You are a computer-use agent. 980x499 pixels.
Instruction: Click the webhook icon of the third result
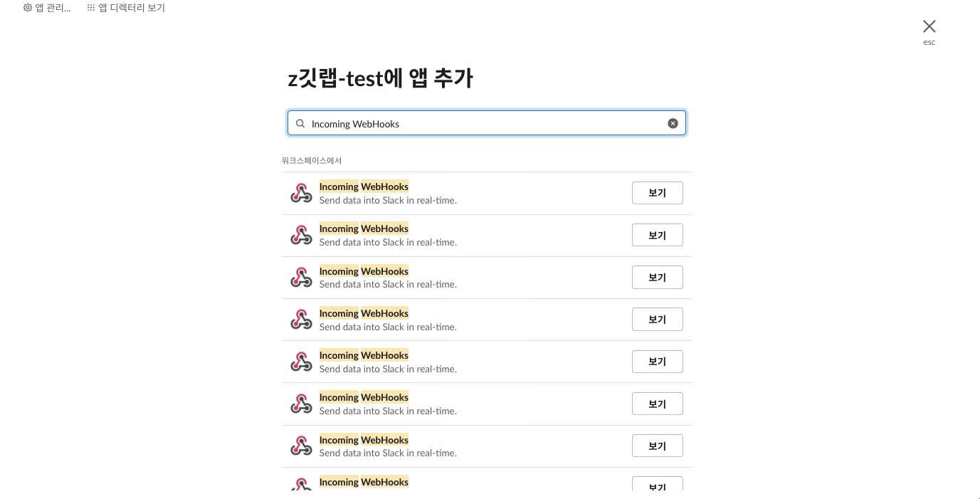302,278
